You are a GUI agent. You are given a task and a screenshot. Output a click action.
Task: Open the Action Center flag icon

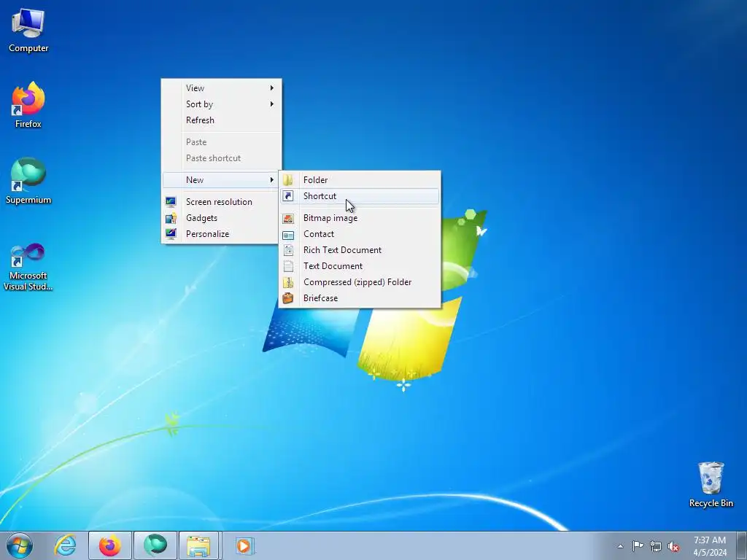coord(638,545)
